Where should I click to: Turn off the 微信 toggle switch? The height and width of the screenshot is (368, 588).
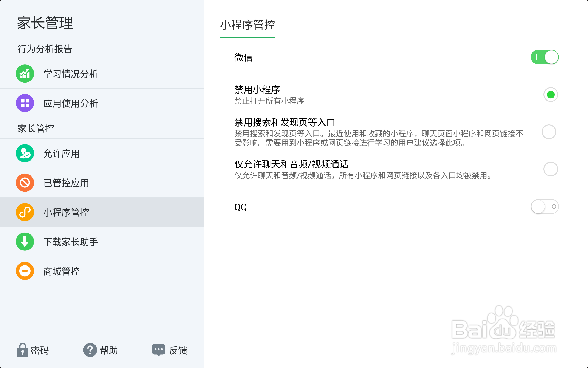(x=545, y=57)
